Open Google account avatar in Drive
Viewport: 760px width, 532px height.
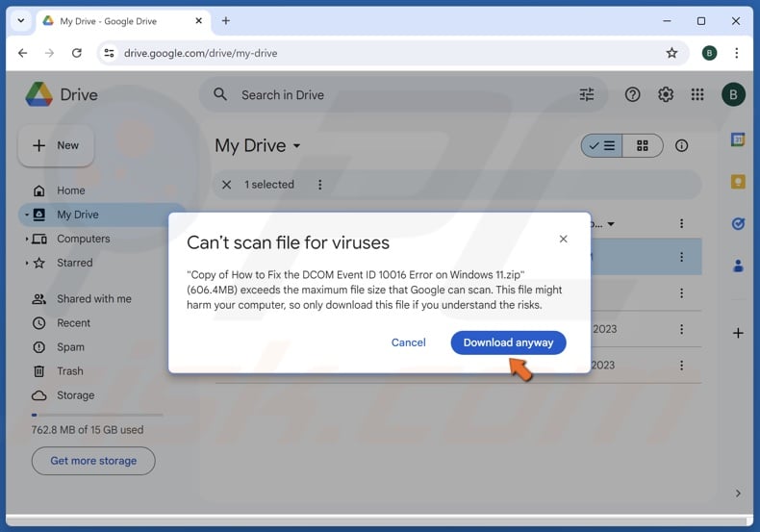coord(733,94)
